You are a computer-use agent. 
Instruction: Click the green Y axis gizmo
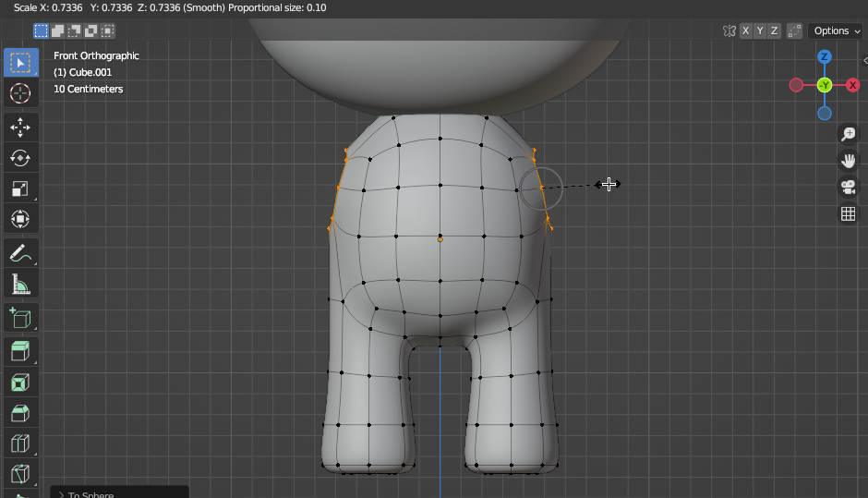click(825, 85)
